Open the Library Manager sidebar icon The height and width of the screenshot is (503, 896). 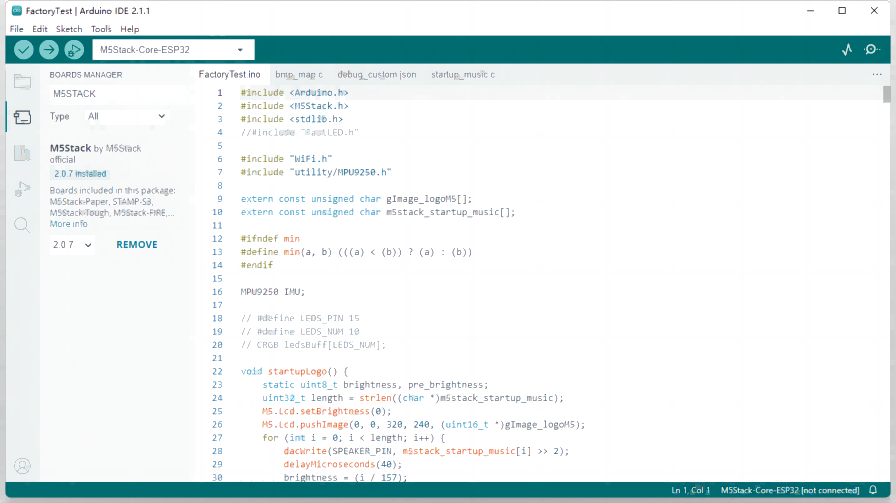point(22,153)
